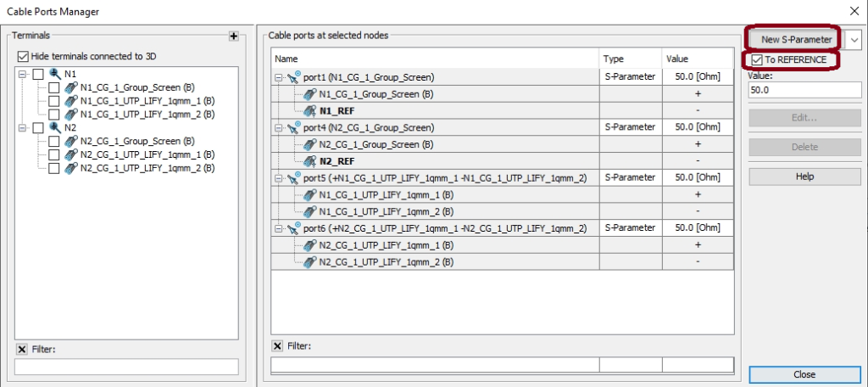Clear the Terminals filter with X icon

coord(21,350)
